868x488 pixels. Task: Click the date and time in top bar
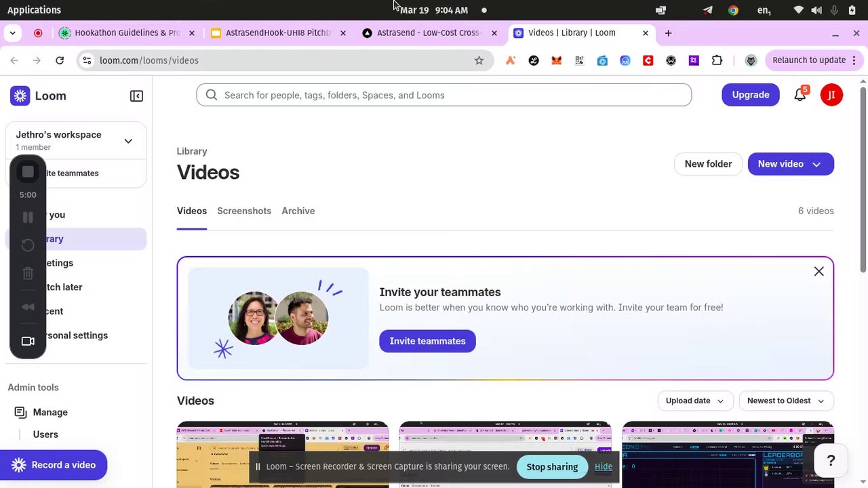[x=434, y=10]
